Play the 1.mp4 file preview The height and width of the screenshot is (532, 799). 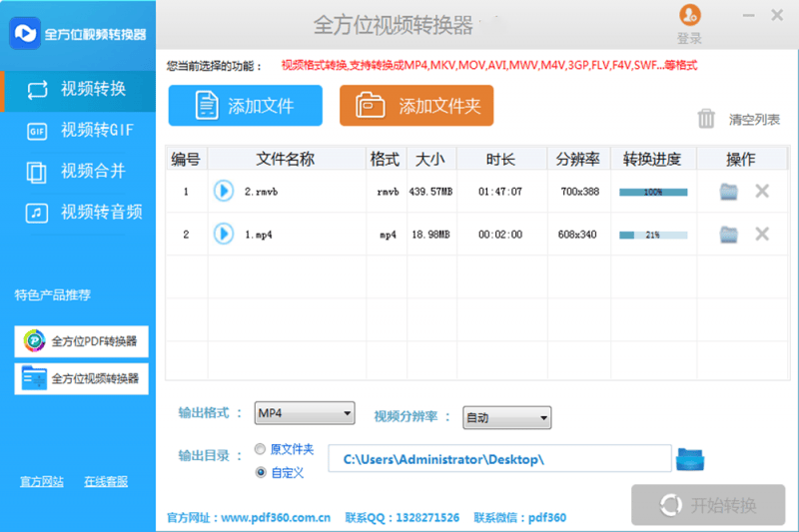point(223,235)
